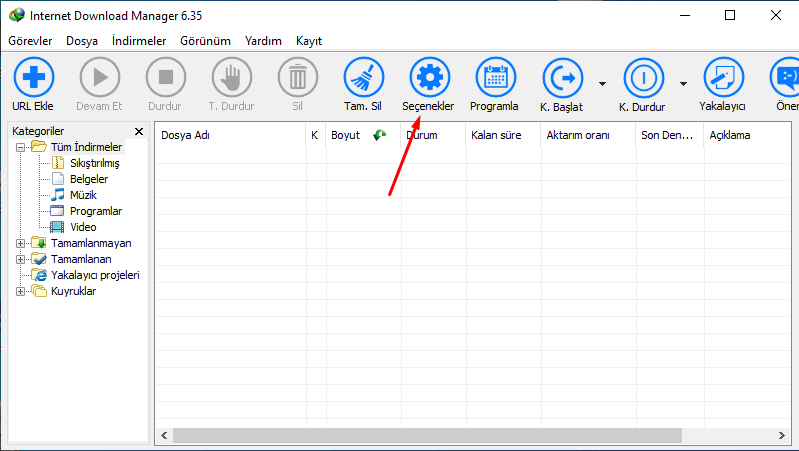
Task: Click the T. Durdur hand icon
Action: 232,77
